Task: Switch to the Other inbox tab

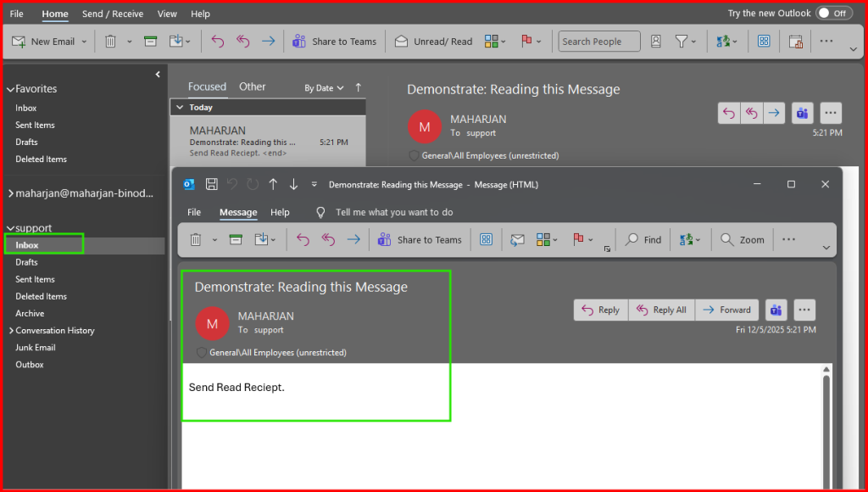Action: (x=252, y=87)
